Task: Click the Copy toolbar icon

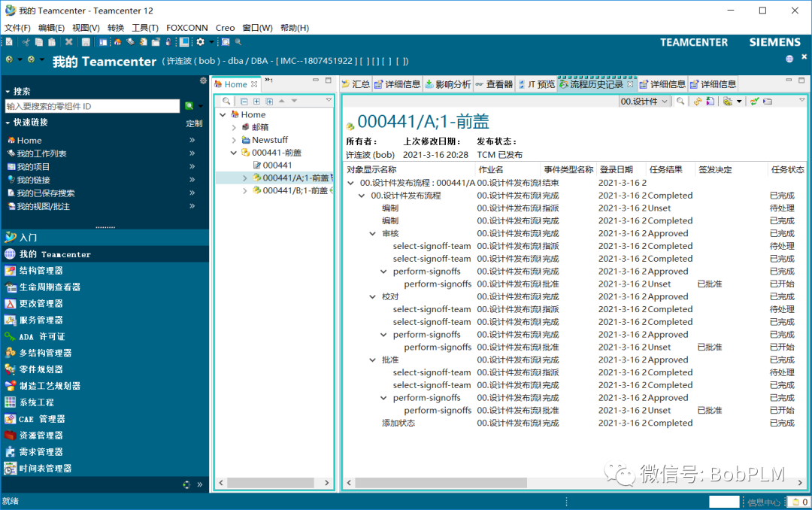Action: (x=39, y=42)
